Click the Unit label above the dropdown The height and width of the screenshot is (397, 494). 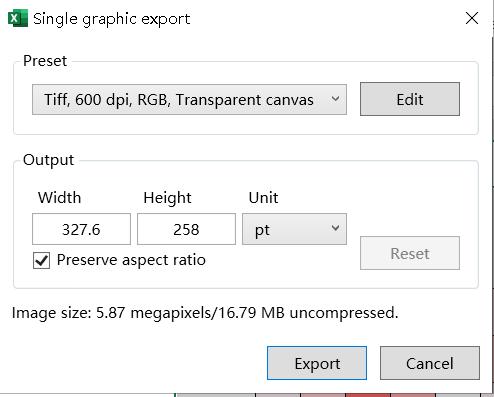click(x=263, y=198)
